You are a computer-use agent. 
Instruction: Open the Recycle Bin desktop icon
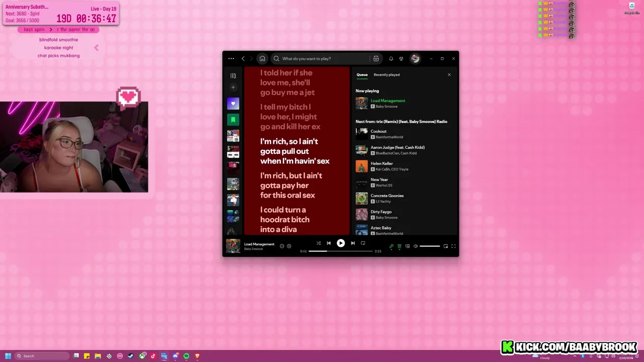632,8
